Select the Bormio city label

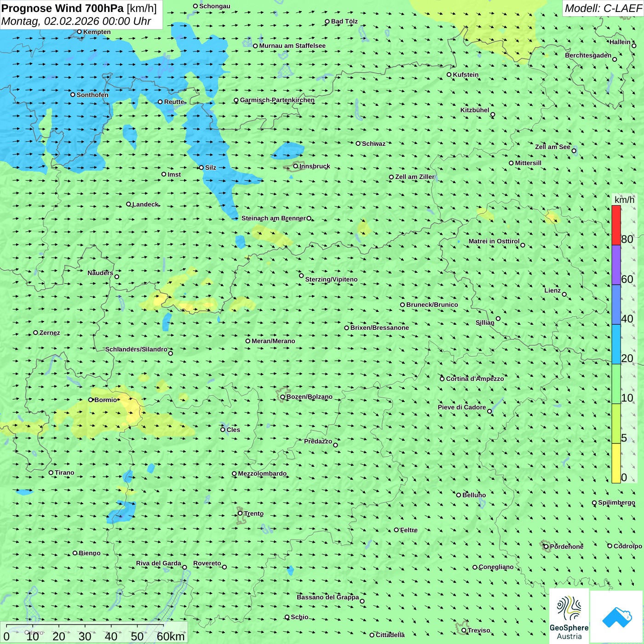[x=106, y=400]
